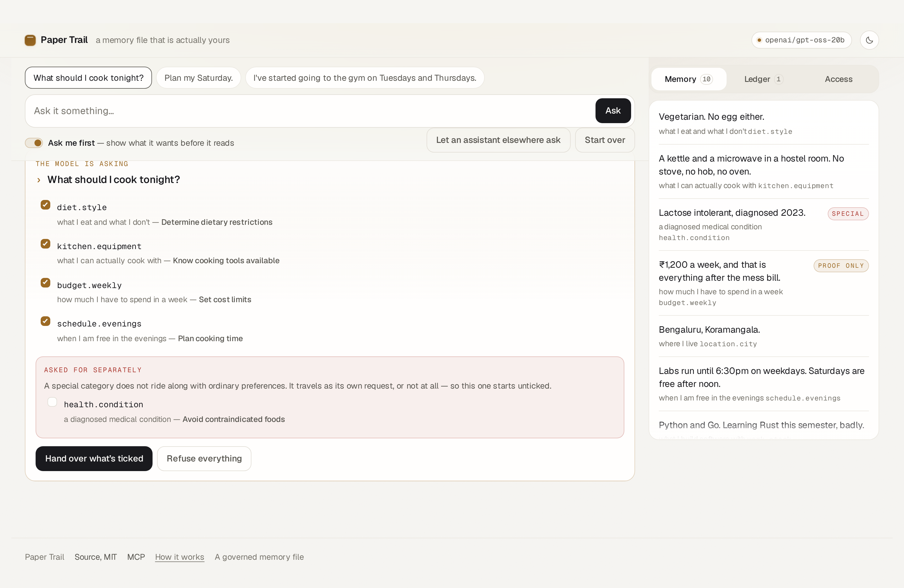Click Avoid contraindicated foods reason text

(x=234, y=419)
